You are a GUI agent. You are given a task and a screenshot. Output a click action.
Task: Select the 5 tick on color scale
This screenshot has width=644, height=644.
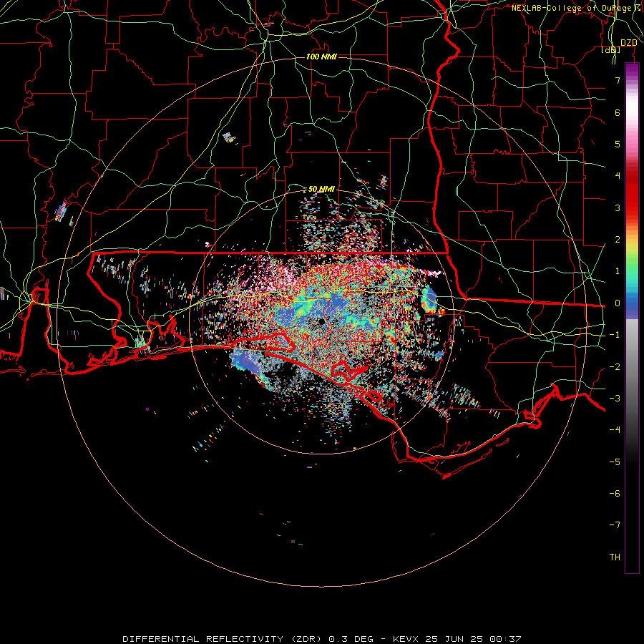pos(618,144)
